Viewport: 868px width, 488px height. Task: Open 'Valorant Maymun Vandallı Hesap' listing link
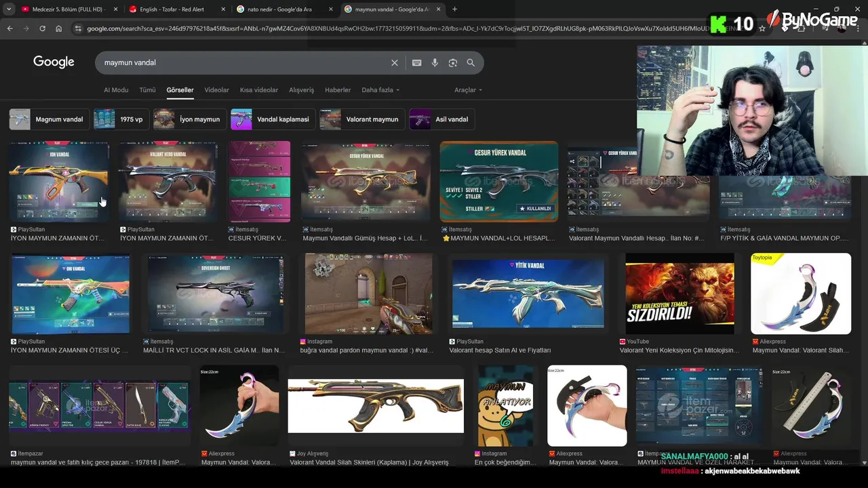click(x=637, y=239)
